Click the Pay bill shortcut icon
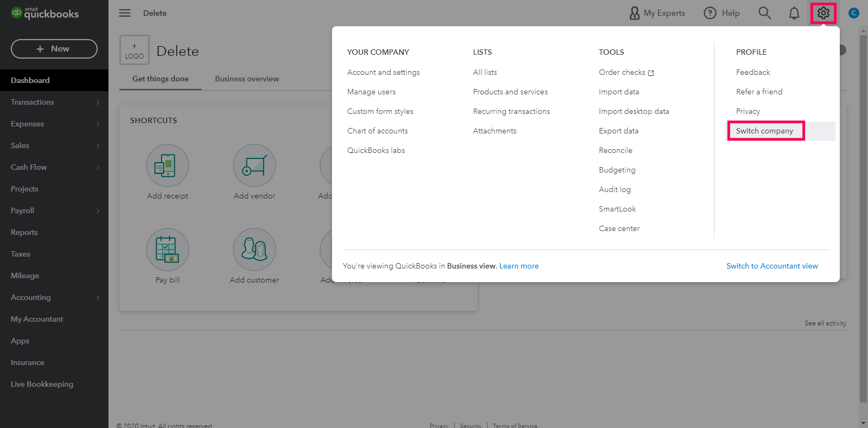868x428 pixels. (x=168, y=250)
